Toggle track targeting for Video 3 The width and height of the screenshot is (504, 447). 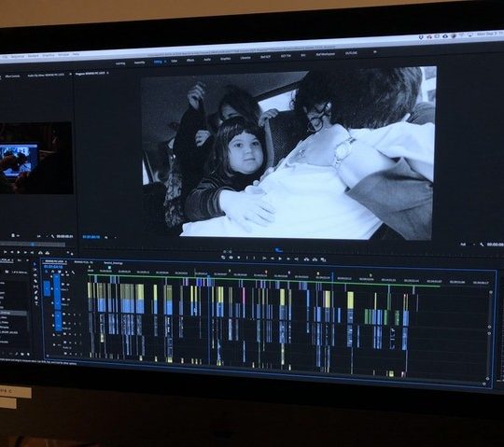pos(57,288)
